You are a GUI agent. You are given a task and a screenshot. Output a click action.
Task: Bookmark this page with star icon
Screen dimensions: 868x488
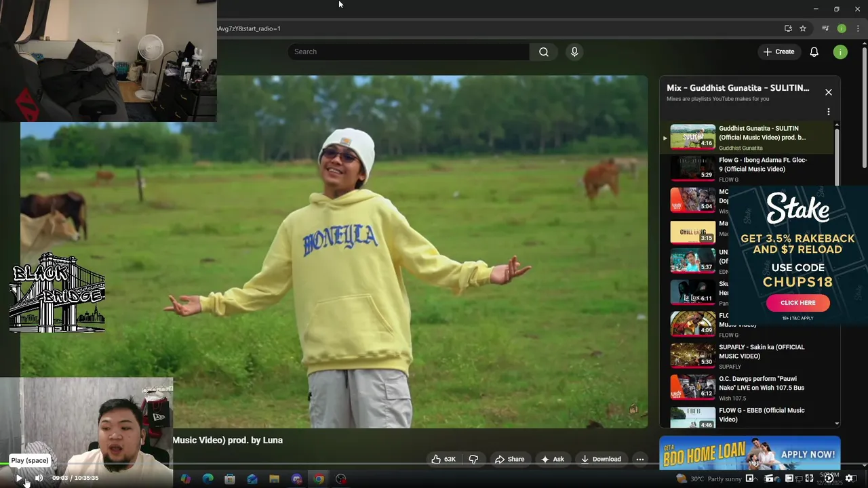tap(803, 28)
